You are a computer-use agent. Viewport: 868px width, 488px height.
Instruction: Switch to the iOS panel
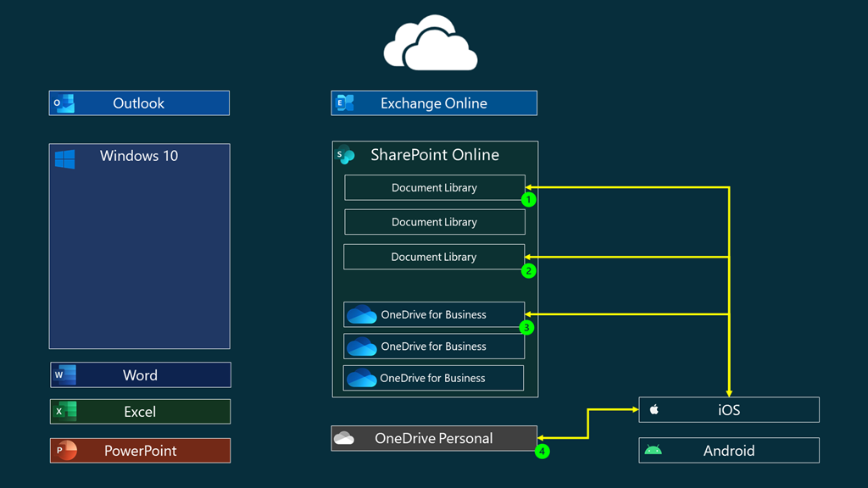[x=729, y=409]
